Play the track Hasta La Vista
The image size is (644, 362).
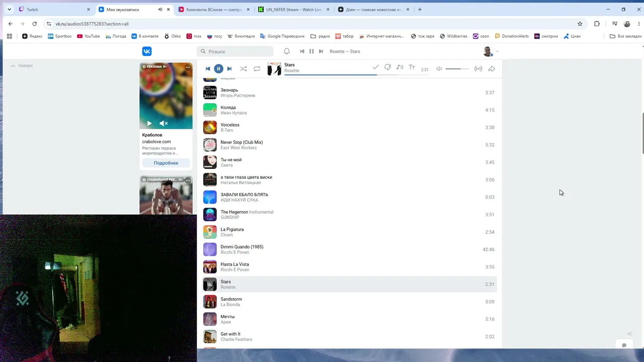pyautogui.click(x=350, y=266)
